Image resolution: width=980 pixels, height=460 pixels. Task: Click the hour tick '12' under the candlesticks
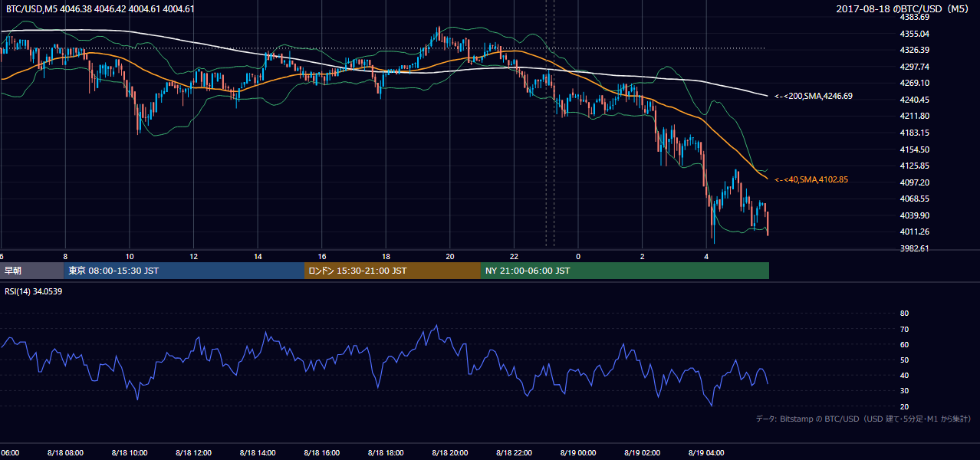tap(193, 257)
